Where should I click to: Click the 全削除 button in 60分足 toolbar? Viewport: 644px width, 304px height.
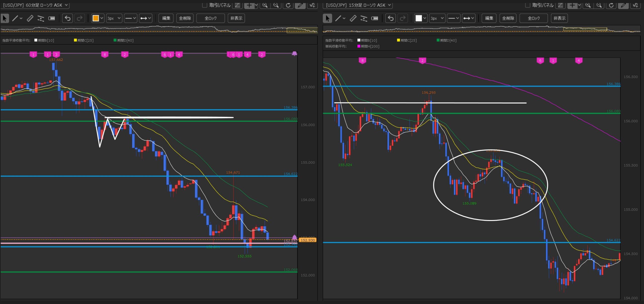pyautogui.click(x=185, y=18)
